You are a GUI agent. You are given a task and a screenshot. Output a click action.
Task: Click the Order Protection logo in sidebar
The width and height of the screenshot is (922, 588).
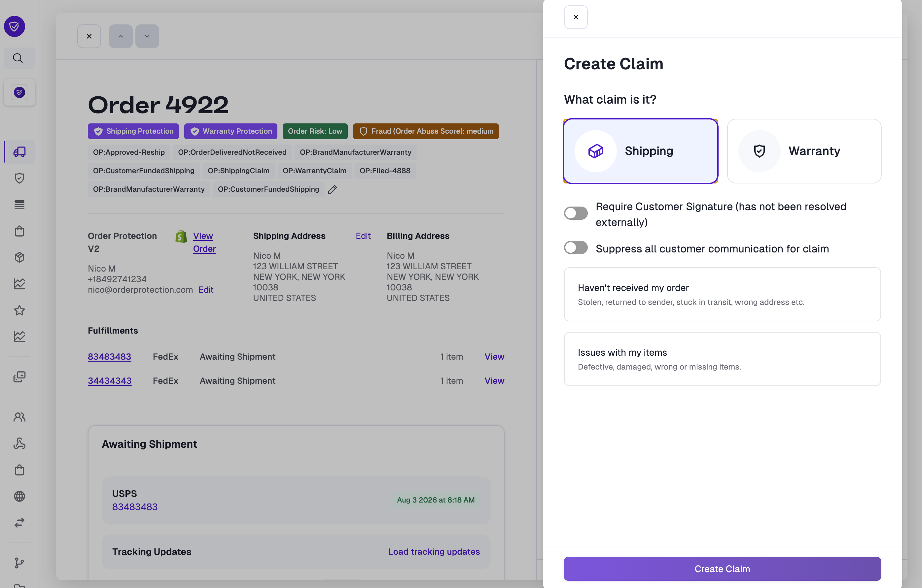pyautogui.click(x=15, y=26)
